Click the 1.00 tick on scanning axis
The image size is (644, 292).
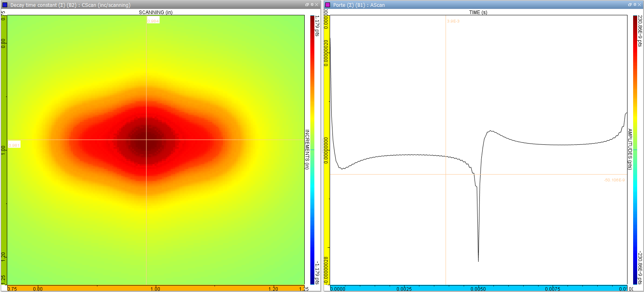point(155,289)
